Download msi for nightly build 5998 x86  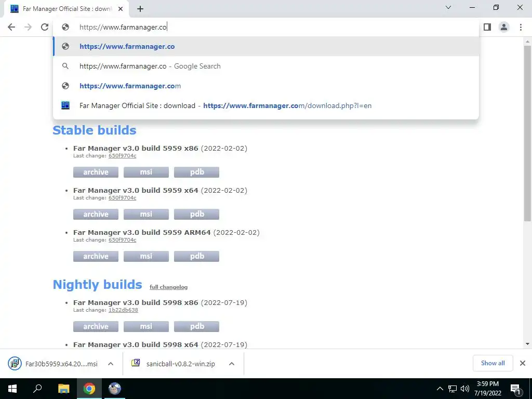click(x=146, y=326)
